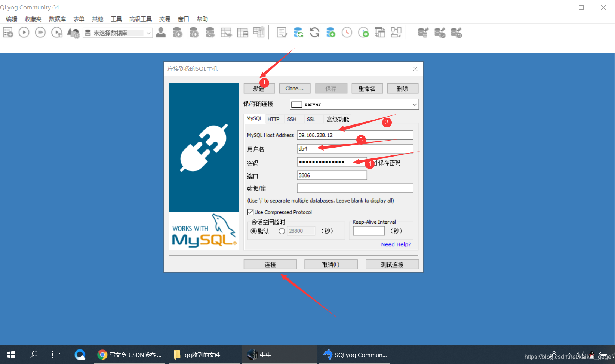Click the 端口 port field 3306
Image resolution: width=615 pixels, height=364 pixels.
pyautogui.click(x=332, y=175)
